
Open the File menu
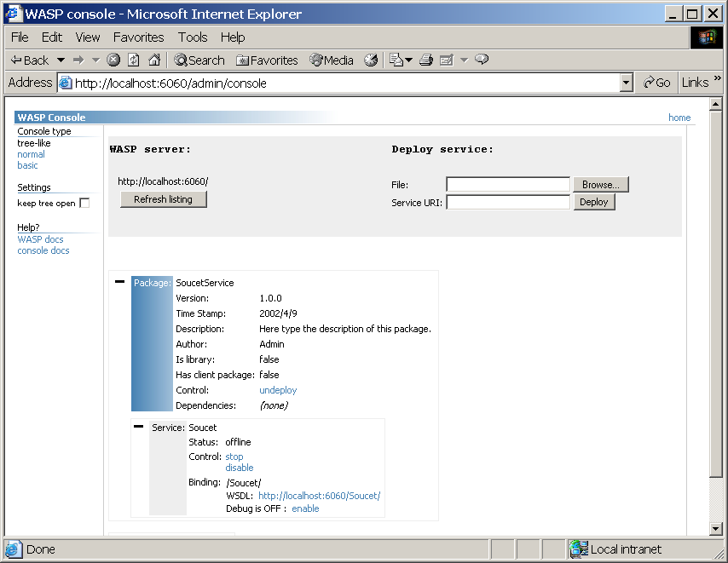coord(20,37)
